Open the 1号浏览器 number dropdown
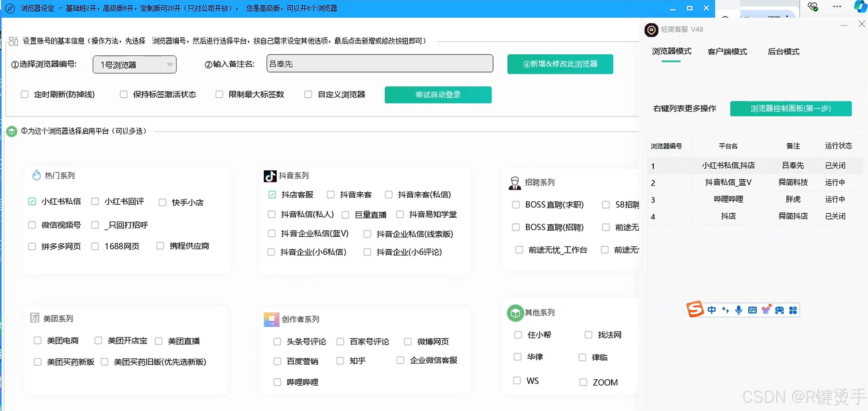This screenshot has height=411, width=868. 134,64
